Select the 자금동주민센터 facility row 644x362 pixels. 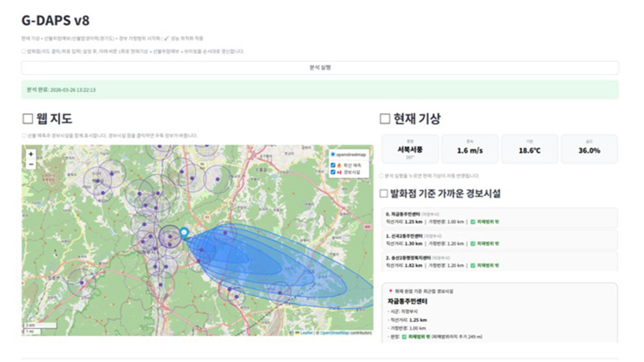[x=499, y=218]
